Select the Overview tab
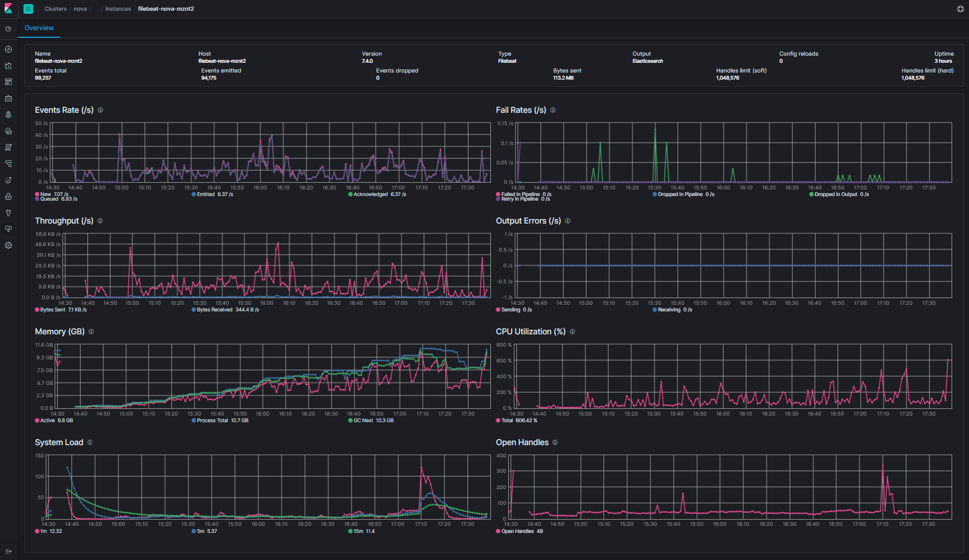The width and height of the screenshot is (969, 560). tap(39, 28)
